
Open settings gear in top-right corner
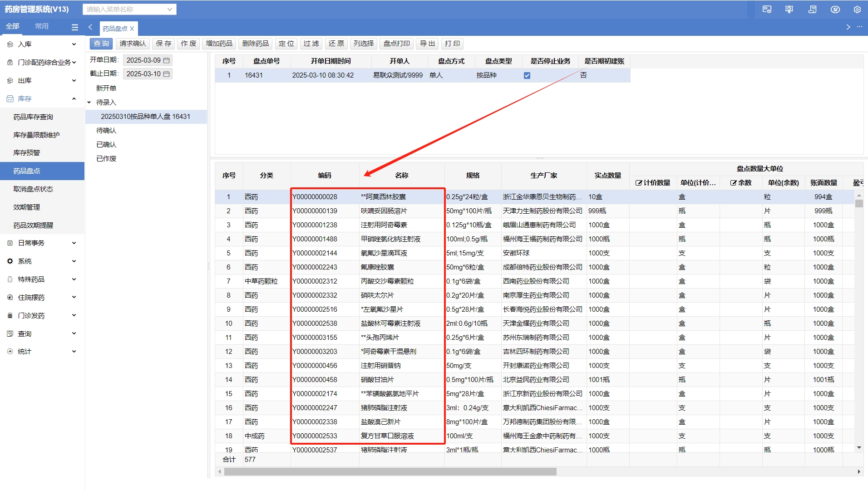pos(857,9)
